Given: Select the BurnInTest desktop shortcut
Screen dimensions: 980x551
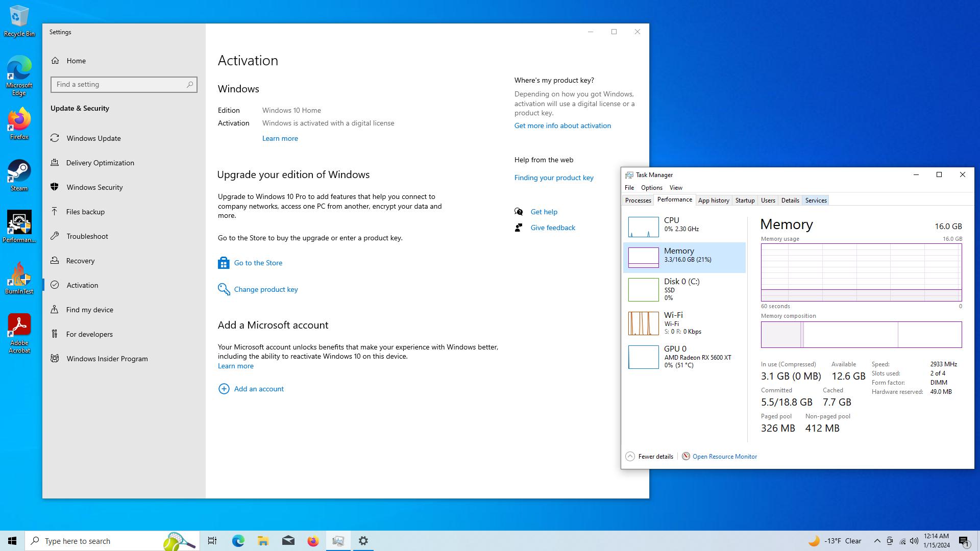Looking at the screenshot, I should [x=19, y=278].
